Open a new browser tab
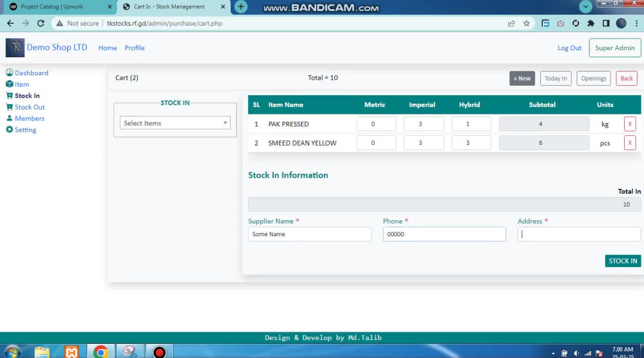This screenshot has height=358, width=644. click(x=241, y=6)
